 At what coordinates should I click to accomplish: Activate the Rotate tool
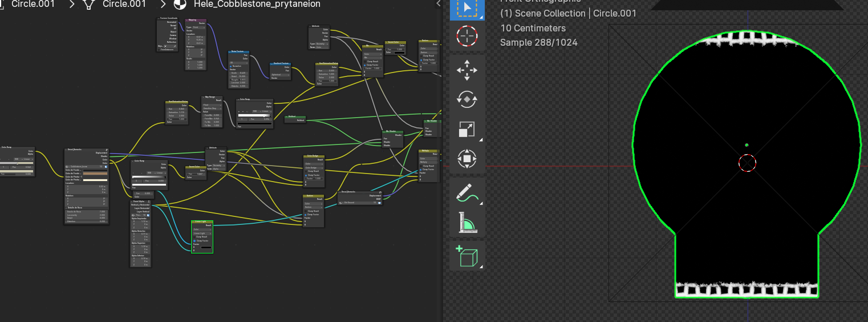467,100
